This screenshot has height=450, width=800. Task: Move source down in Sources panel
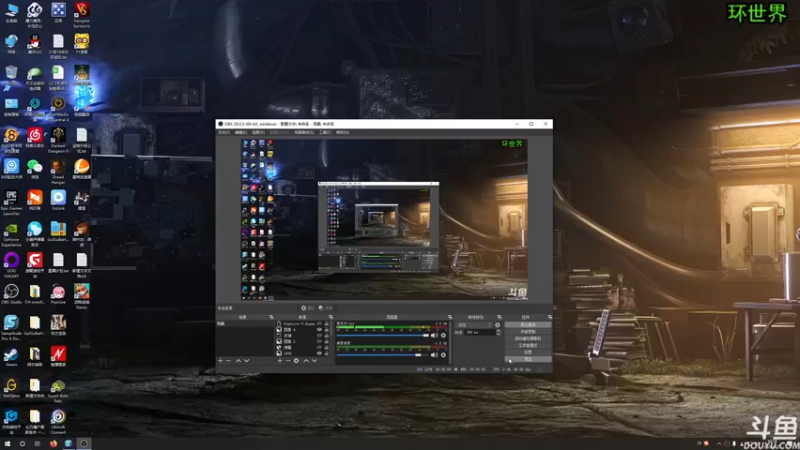click(x=314, y=361)
